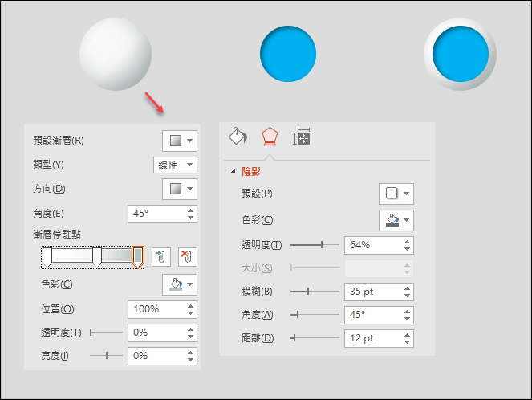Increase shadow 透明度 with up arrow
This screenshot has height=400, width=532.
(407, 242)
